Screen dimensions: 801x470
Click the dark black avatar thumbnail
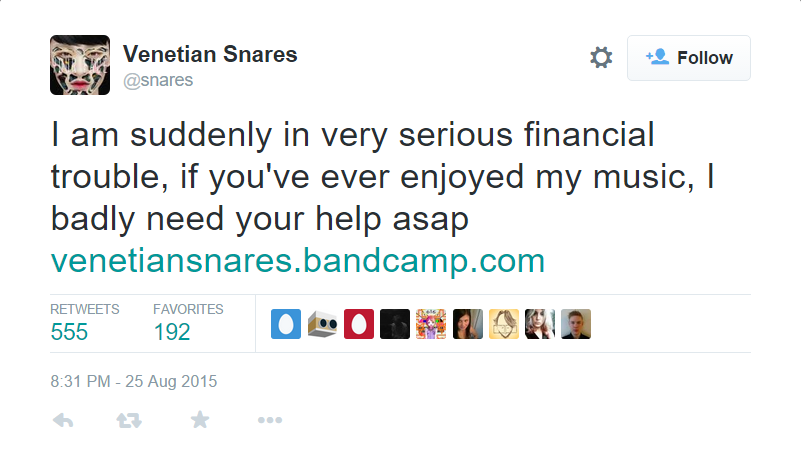click(x=394, y=324)
